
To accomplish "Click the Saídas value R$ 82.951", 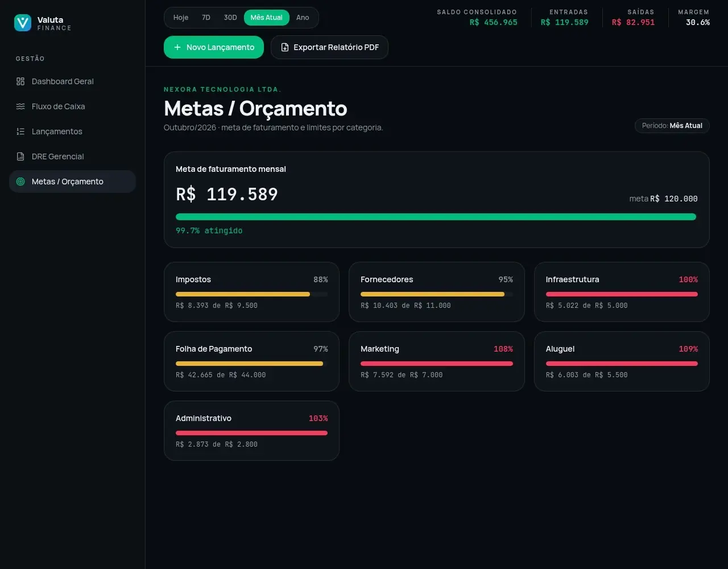I will (634, 22).
